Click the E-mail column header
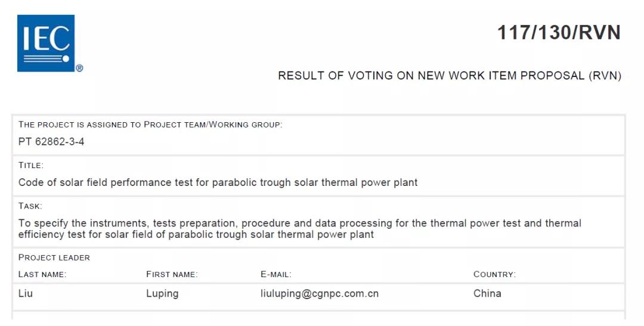The height and width of the screenshot is (326, 644). point(276,275)
